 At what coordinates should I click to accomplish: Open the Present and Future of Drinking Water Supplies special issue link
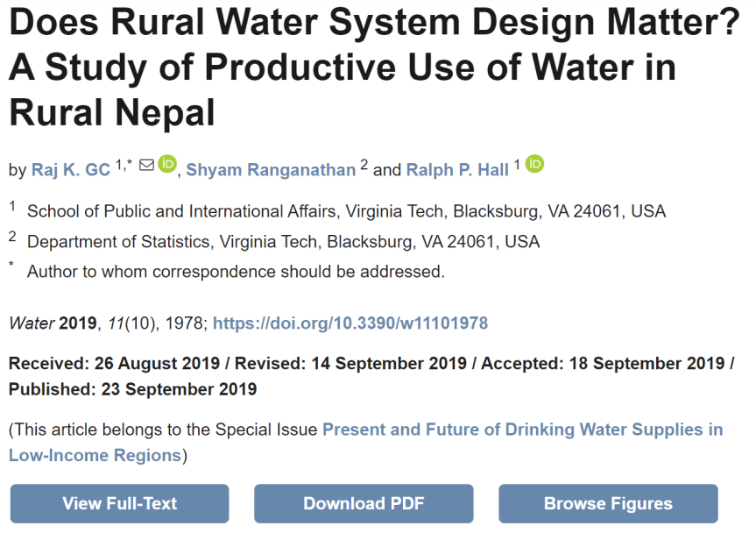[x=522, y=430]
